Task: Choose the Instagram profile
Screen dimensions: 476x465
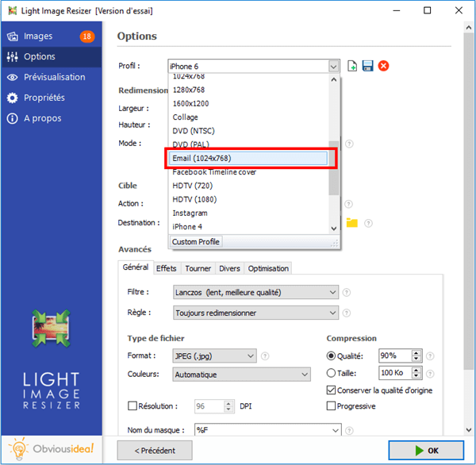Action: pos(248,213)
